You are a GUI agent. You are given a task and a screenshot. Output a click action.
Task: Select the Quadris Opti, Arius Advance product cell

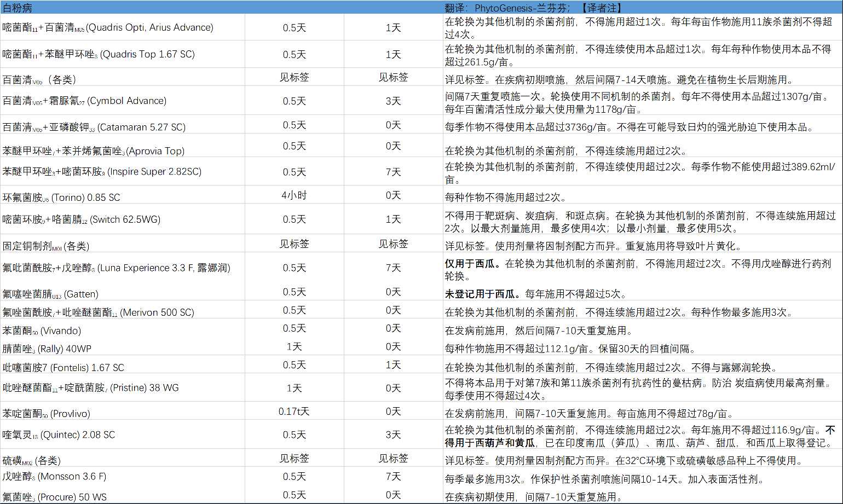(123, 27)
